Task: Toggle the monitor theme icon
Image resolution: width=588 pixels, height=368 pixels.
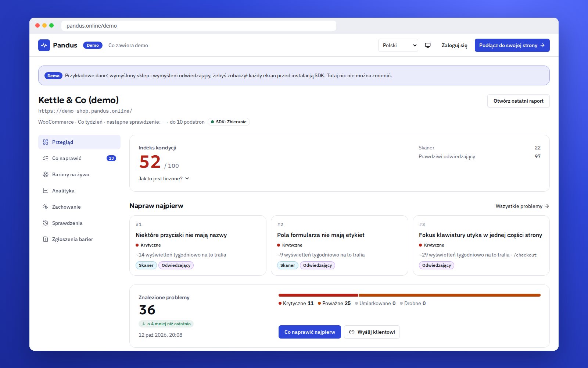Action: pyautogui.click(x=428, y=45)
